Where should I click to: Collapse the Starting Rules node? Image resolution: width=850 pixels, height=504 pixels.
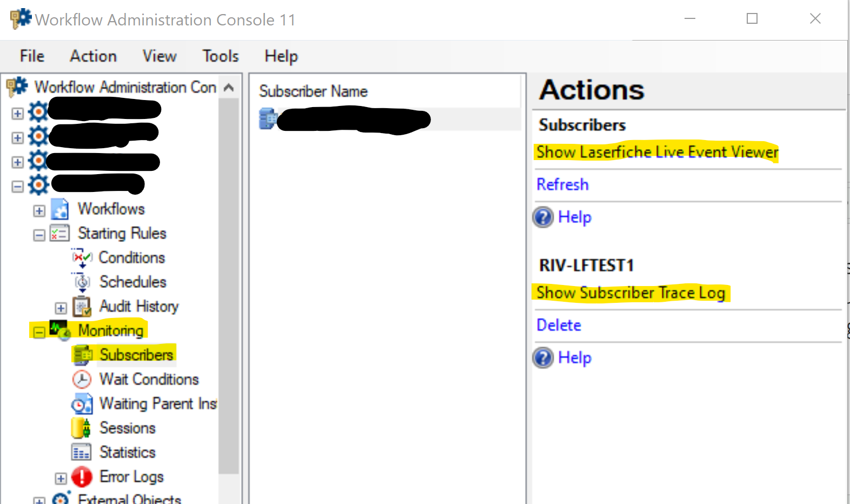39,235
